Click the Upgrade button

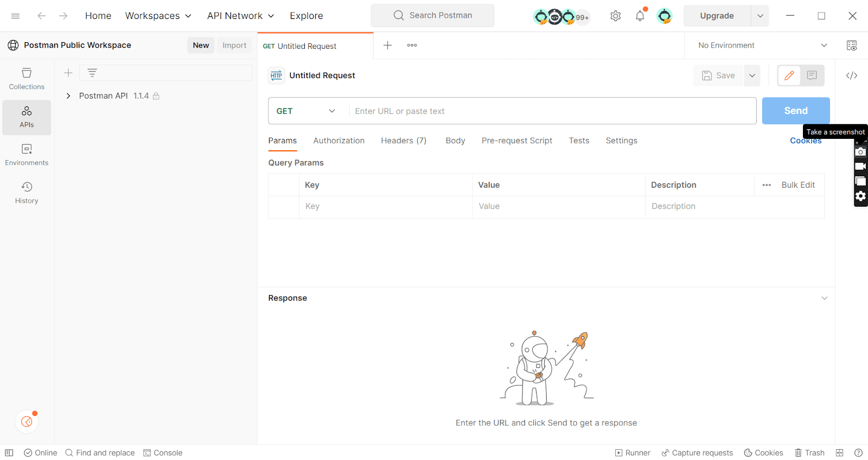pos(717,16)
